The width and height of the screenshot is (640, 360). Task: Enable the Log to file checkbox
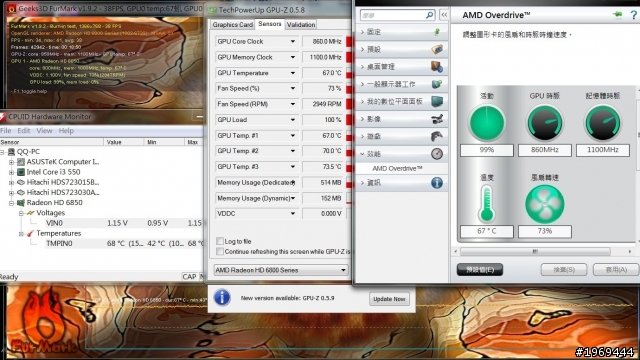coord(220,241)
